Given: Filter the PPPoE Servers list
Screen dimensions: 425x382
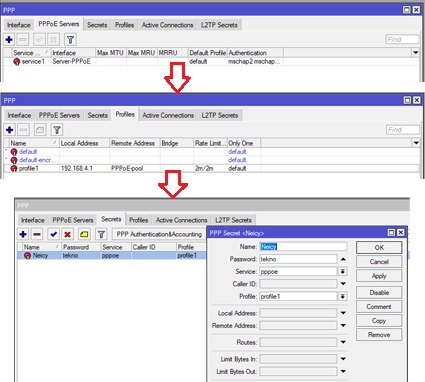Looking at the screenshot, I should [x=70, y=40].
